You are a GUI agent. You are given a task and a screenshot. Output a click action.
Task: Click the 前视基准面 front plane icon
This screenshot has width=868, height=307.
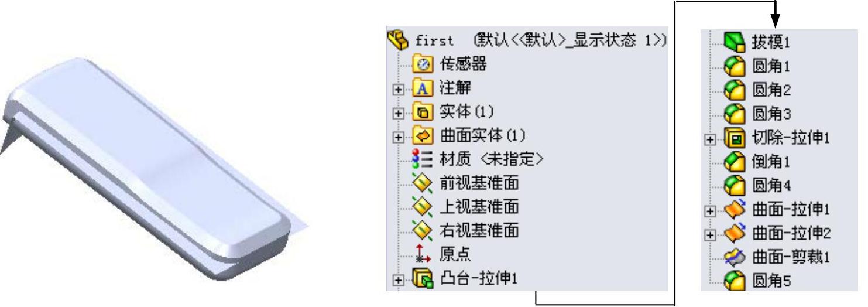tap(421, 183)
